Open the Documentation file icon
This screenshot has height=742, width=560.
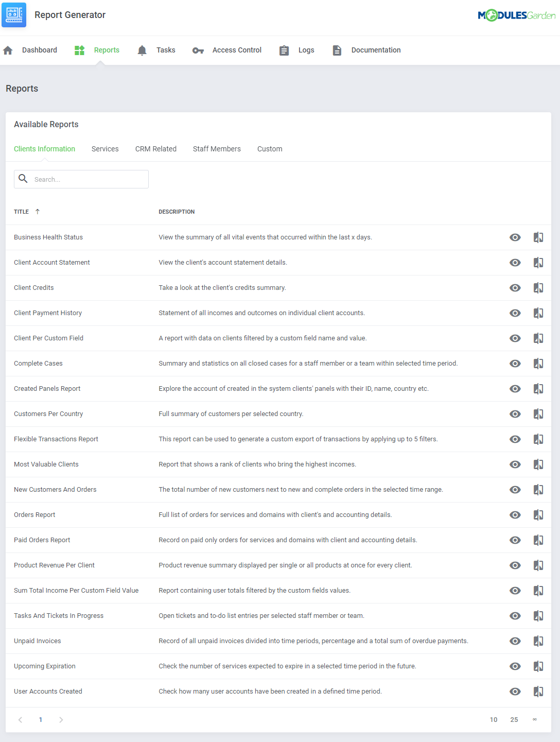point(337,50)
